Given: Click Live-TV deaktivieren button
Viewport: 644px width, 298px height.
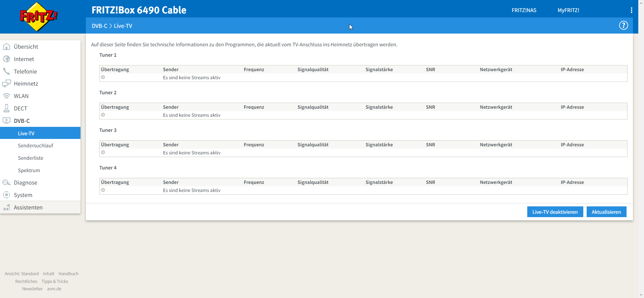Looking at the screenshot, I should point(555,212).
